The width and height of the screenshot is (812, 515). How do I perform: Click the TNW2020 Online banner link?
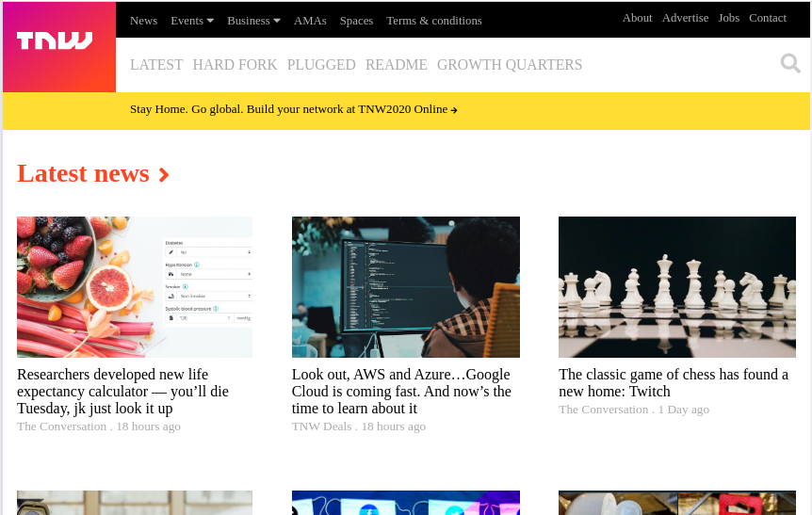[x=293, y=109]
